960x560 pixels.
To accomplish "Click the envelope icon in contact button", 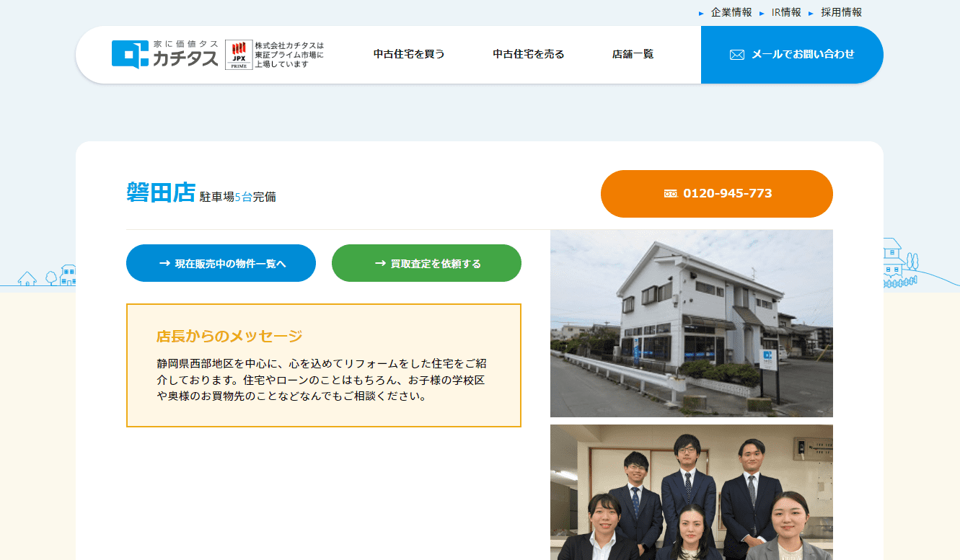I will (x=736, y=55).
